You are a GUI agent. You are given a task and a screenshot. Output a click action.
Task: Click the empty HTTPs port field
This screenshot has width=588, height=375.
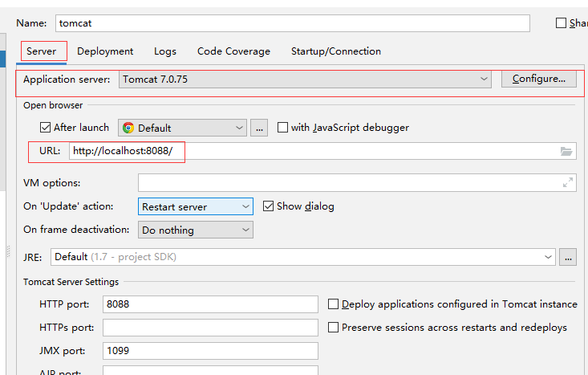pos(210,328)
